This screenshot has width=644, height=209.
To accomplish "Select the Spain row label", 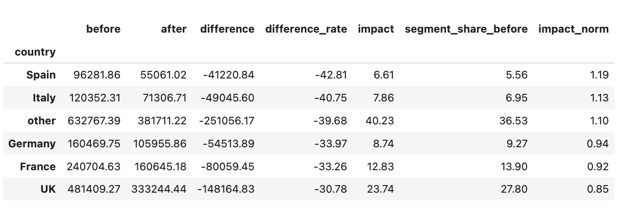I will pos(41,75).
